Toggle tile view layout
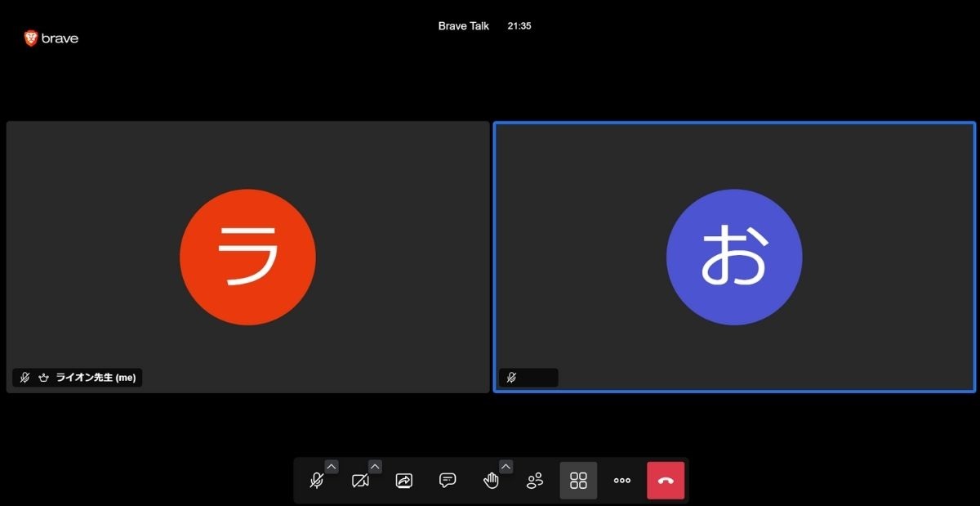This screenshot has width=980, height=506. pyautogui.click(x=579, y=481)
